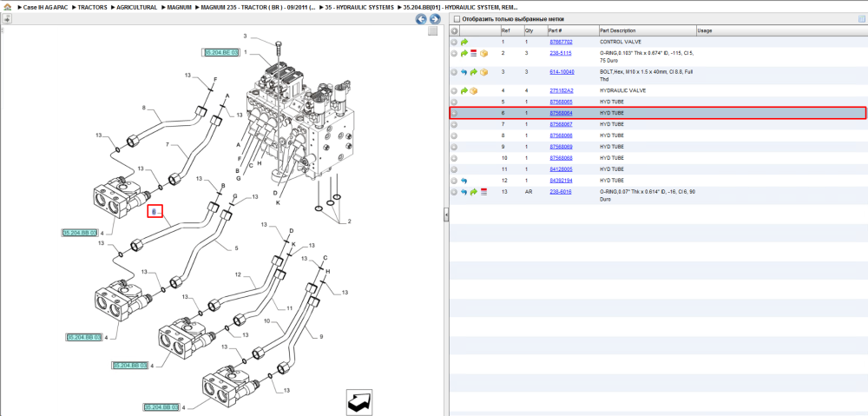Screen dimensions: 868x416
Task: Click the 'Usage' column header
Action: click(780, 30)
